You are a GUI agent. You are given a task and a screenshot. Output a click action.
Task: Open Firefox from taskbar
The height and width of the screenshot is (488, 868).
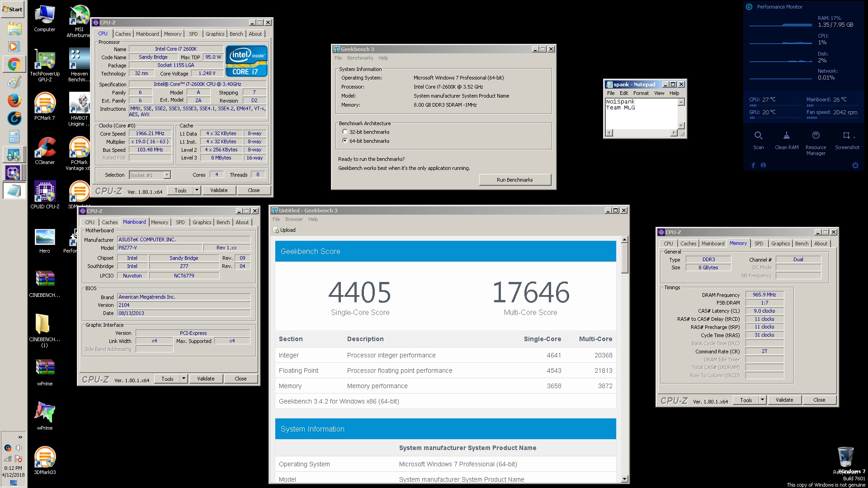point(14,100)
